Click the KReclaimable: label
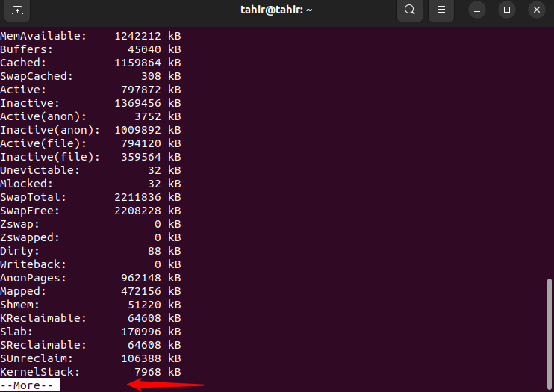 (43, 318)
